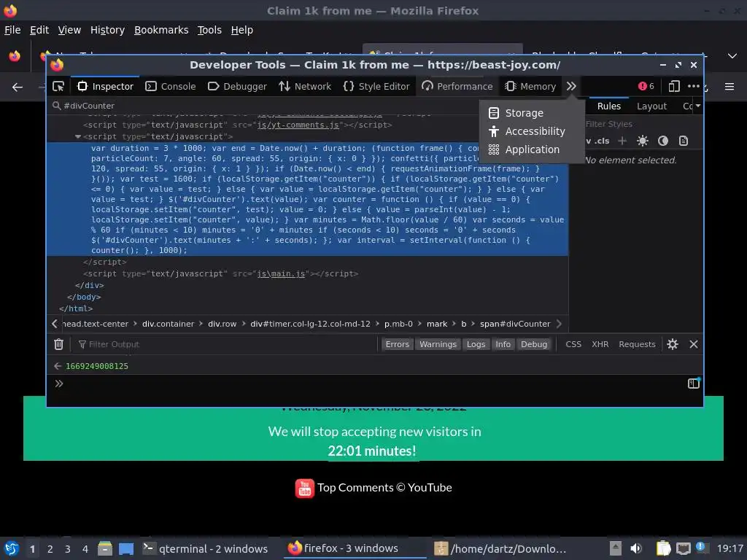Toggle the CSS console filter
This screenshot has height=560, width=747.
point(573,344)
